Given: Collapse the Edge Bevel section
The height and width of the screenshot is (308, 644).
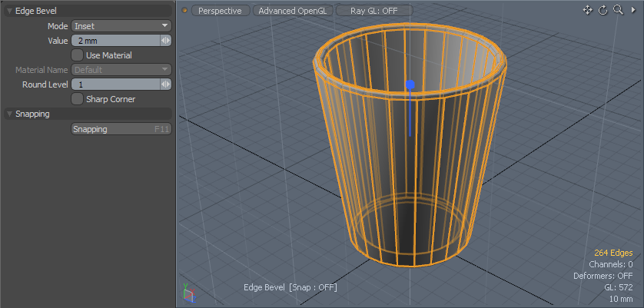Looking at the screenshot, I should click(x=10, y=12).
